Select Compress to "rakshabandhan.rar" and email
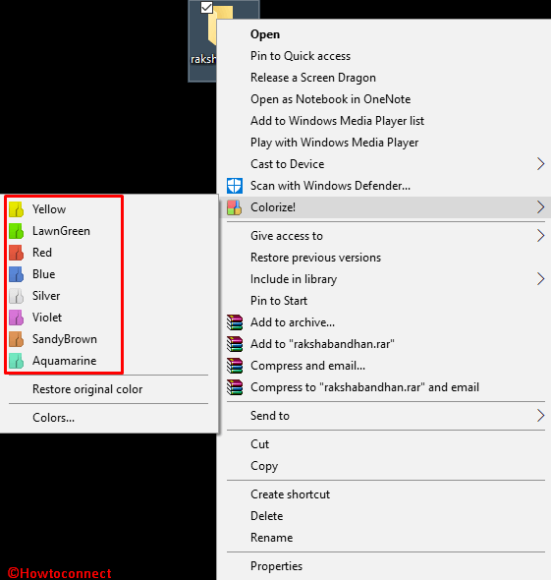The image size is (551, 580). coord(365,387)
